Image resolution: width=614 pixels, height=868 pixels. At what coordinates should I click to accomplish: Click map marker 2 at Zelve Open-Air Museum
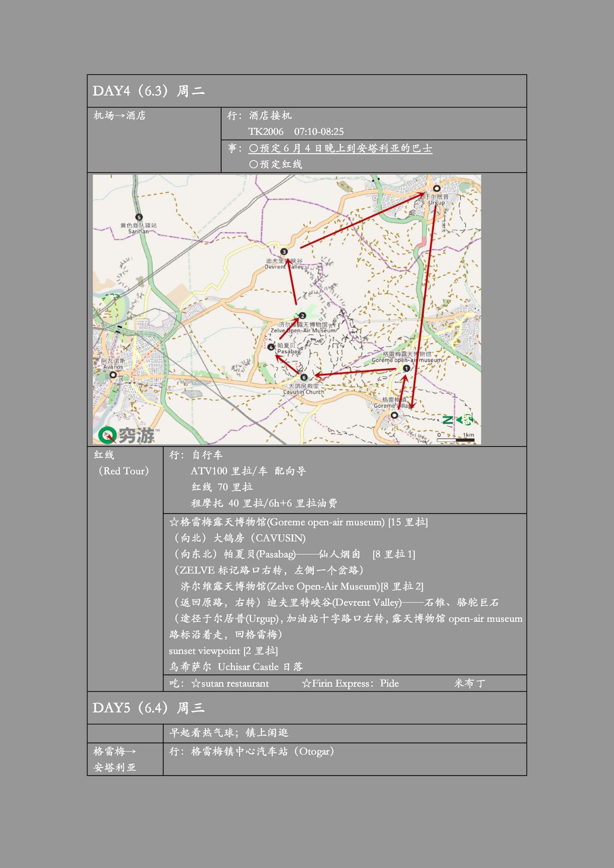[x=302, y=316]
